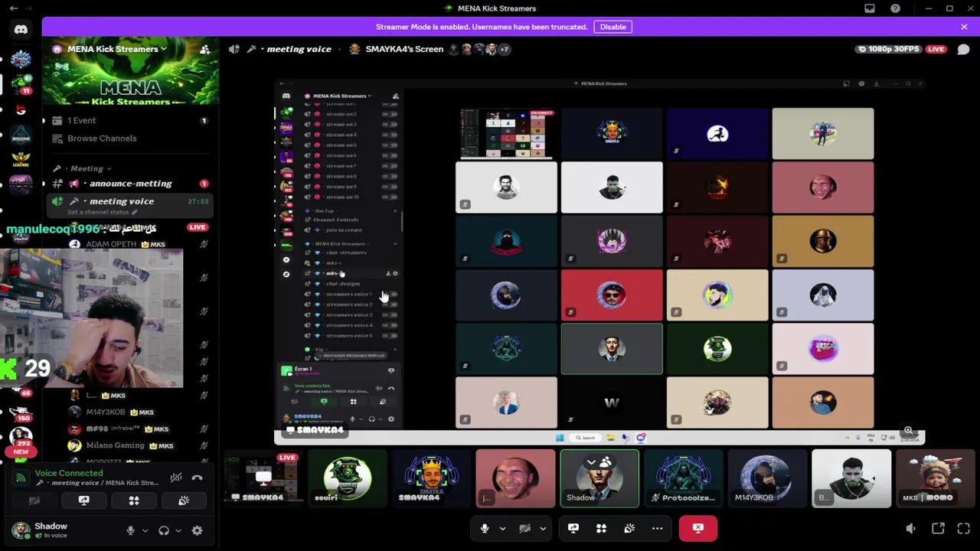Image resolution: width=980 pixels, height=551 pixels.
Task: Toggle camera in bottom call bar
Action: pos(524,528)
